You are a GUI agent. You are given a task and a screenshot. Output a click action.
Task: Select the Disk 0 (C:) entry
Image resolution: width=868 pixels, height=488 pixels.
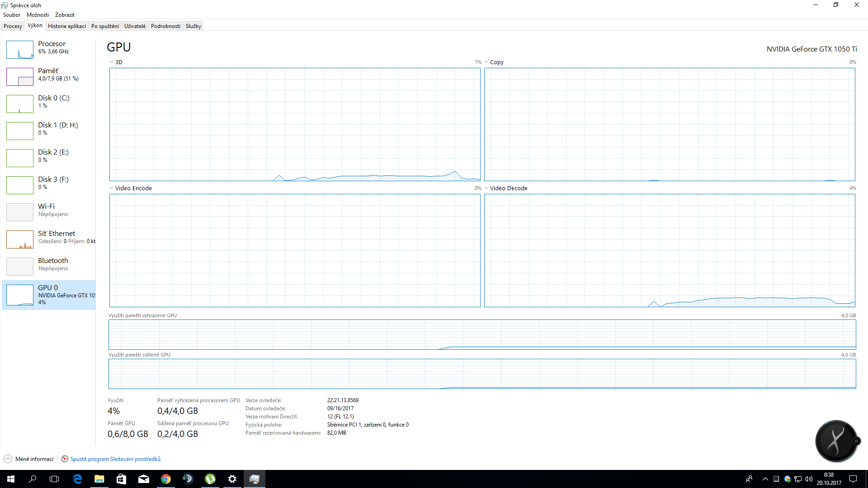[x=53, y=98]
